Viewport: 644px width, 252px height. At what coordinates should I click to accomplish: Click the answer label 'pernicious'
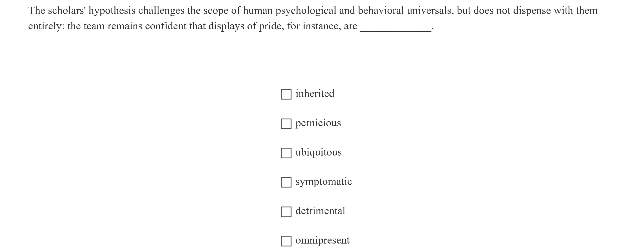click(318, 123)
